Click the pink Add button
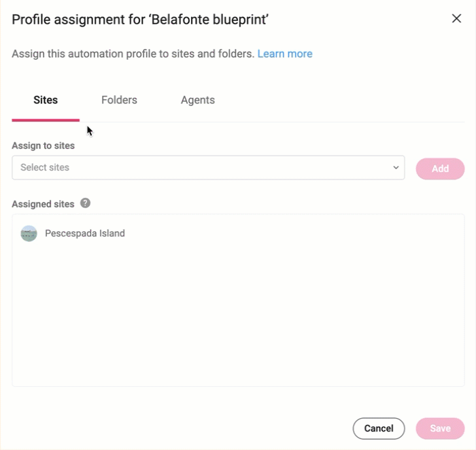Image resolution: width=476 pixels, height=450 pixels. click(440, 169)
